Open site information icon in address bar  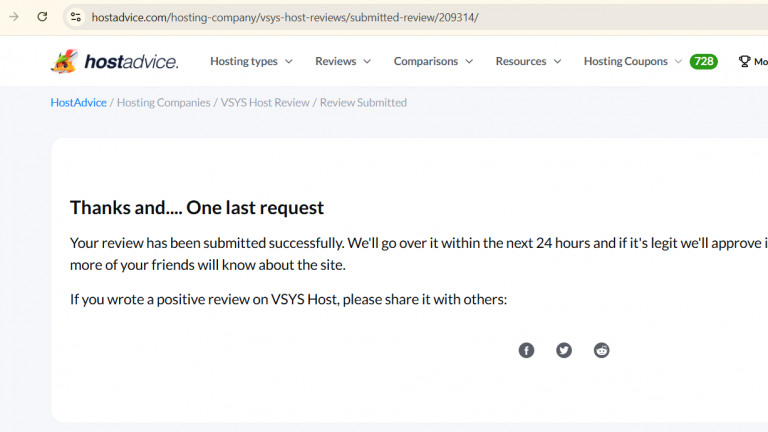click(x=76, y=17)
